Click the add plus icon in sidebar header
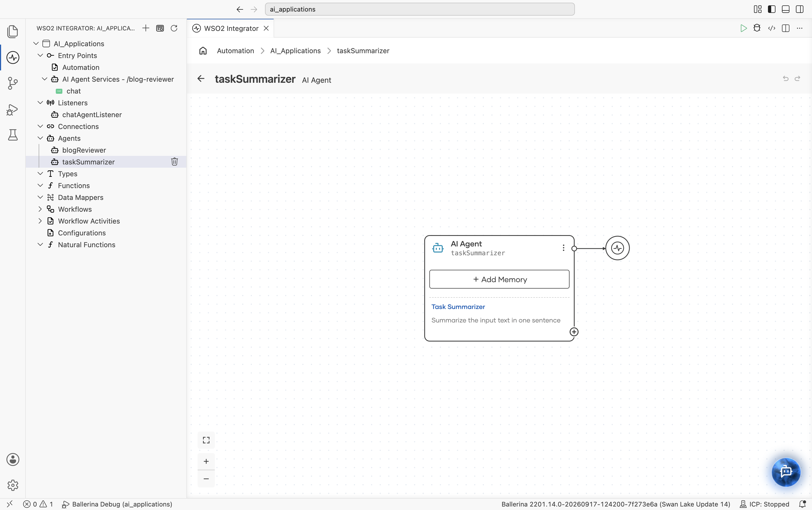Screen dimensions: 812x510 point(146,28)
